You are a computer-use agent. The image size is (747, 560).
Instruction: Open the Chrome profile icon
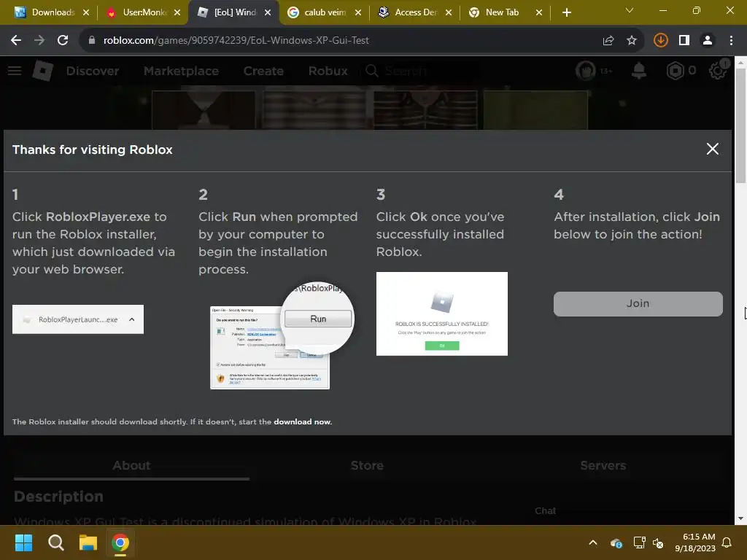(x=708, y=41)
